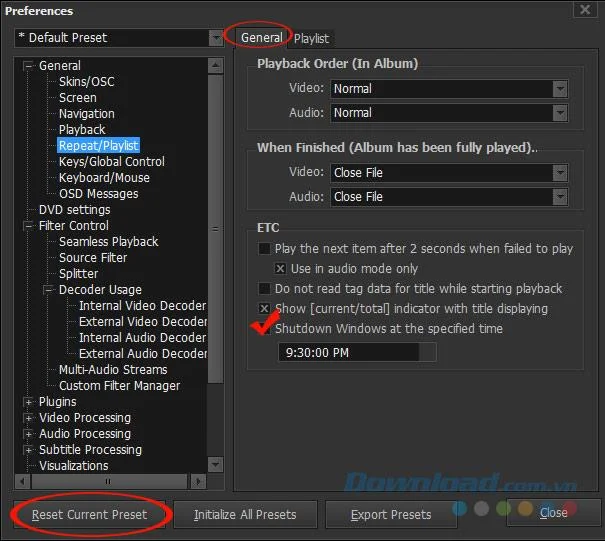The height and width of the screenshot is (541, 605).
Task: Click tree scrollbar up arrow
Action: click(215, 66)
